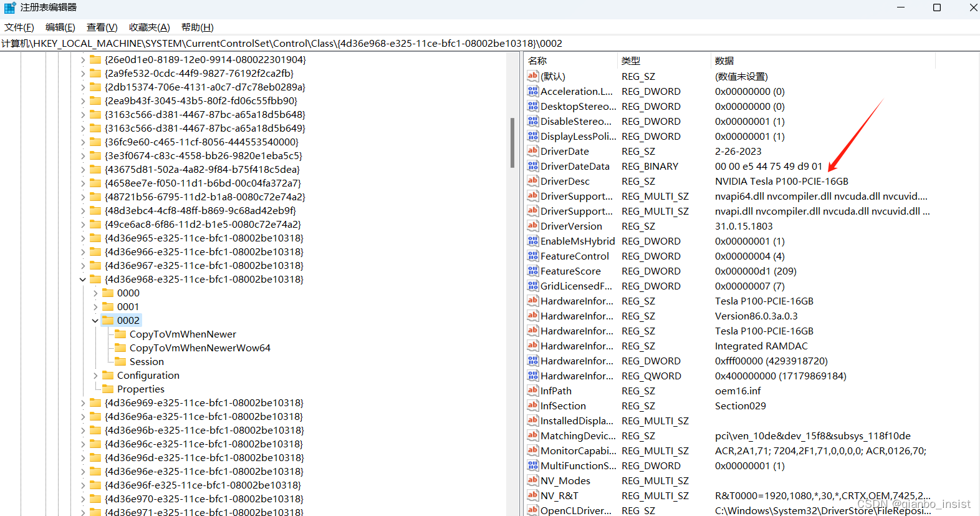Image resolution: width=980 pixels, height=516 pixels.
Task: Click the InfPath string value icon
Action: (x=533, y=391)
